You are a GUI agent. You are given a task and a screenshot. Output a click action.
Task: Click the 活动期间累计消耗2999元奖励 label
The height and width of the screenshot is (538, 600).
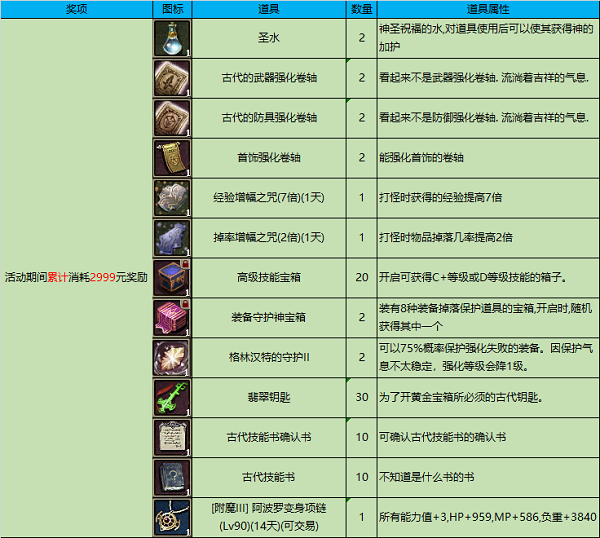76,277
